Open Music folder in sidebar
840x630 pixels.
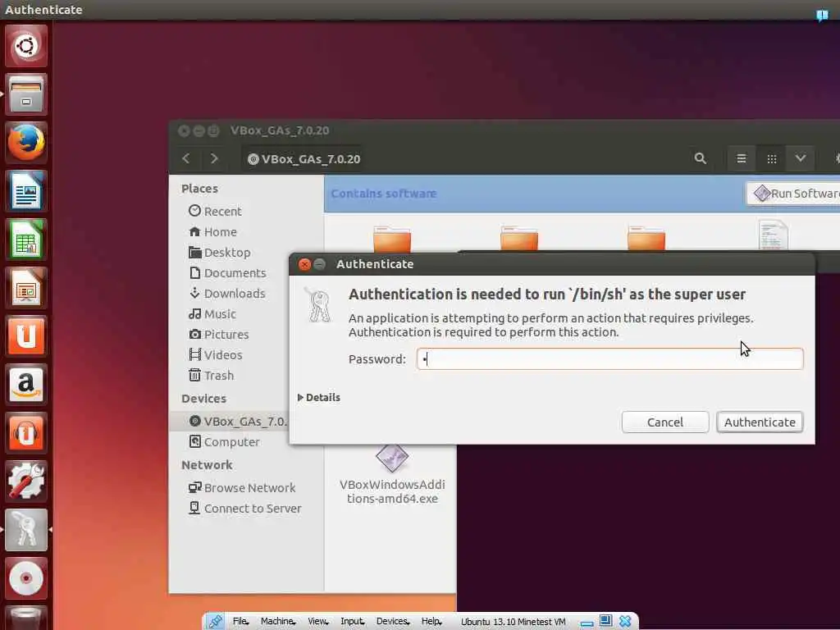(212, 314)
